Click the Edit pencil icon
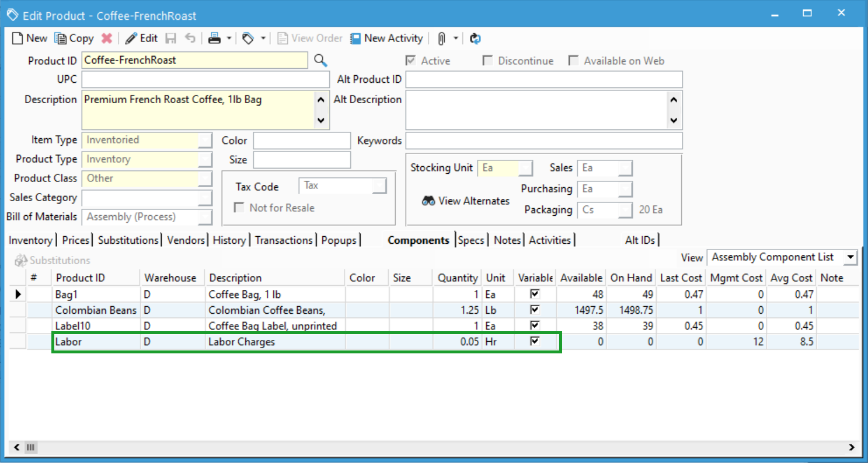868x463 pixels. click(131, 38)
